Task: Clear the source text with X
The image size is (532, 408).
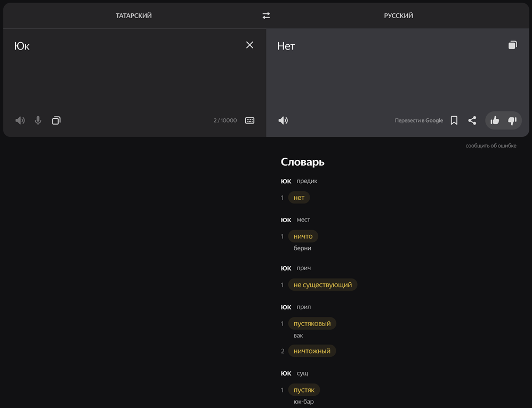Action: click(249, 45)
